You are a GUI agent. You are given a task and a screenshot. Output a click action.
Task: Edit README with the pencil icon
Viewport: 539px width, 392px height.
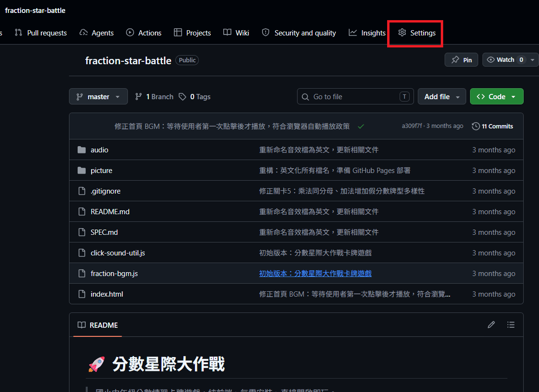click(x=491, y=324)
